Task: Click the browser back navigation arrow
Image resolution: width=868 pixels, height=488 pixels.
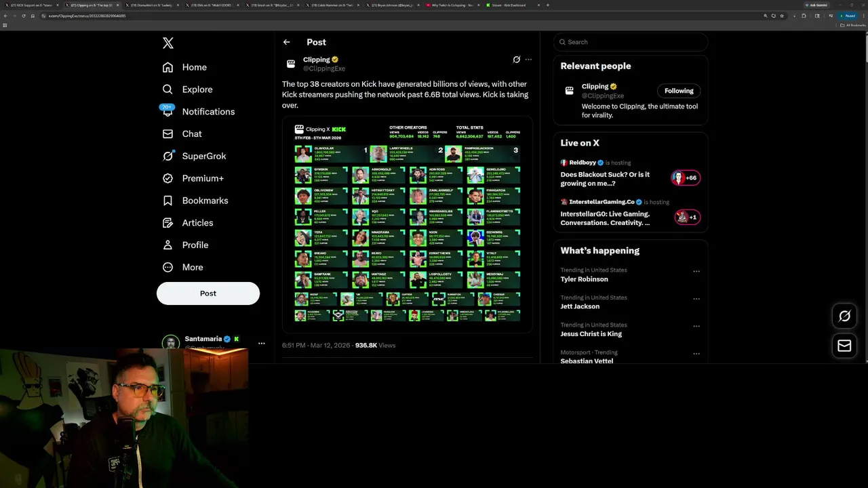Action: (5, 16)
